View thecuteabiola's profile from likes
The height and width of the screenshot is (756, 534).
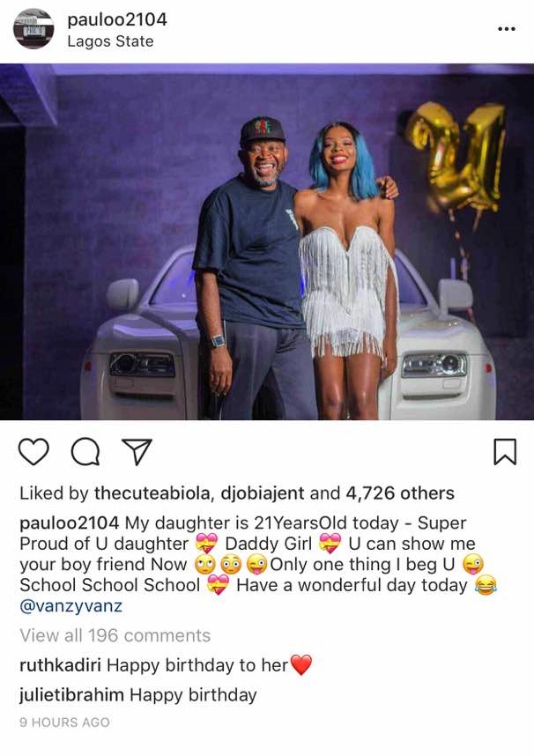tap(152, 493)
